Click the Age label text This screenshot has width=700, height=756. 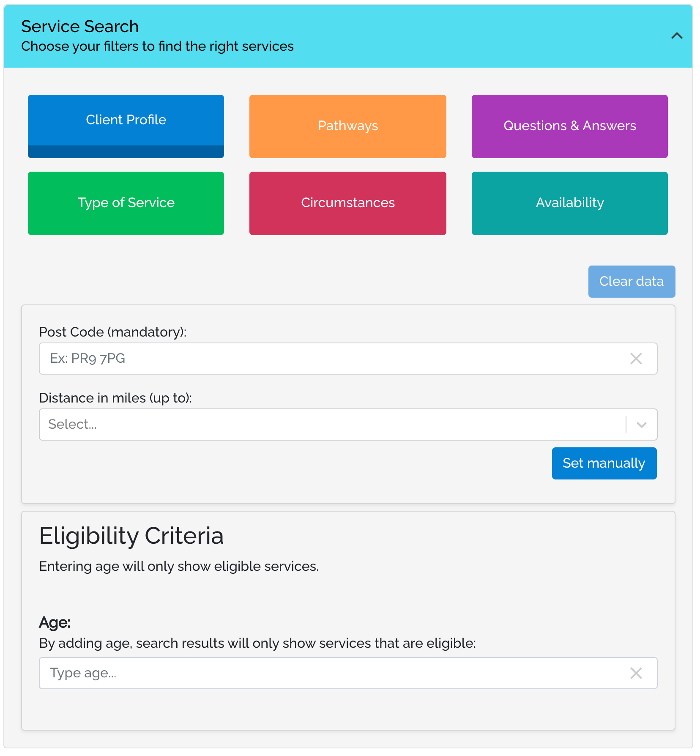click(x=55, y=623)
